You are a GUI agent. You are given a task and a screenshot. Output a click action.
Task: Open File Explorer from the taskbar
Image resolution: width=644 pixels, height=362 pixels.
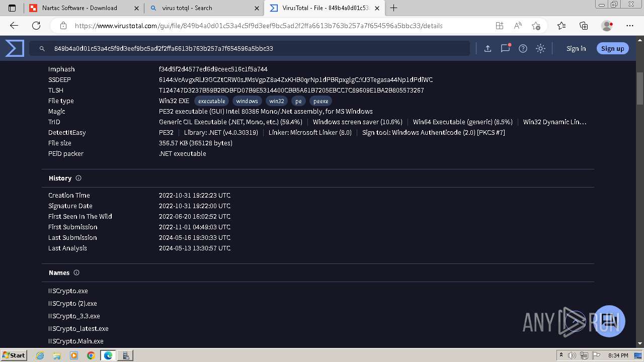[57, 355]
